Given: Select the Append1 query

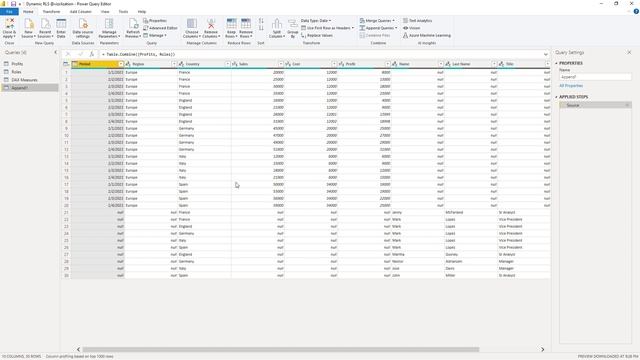Looking at the screenshot, I should click(x=30, y=88).
